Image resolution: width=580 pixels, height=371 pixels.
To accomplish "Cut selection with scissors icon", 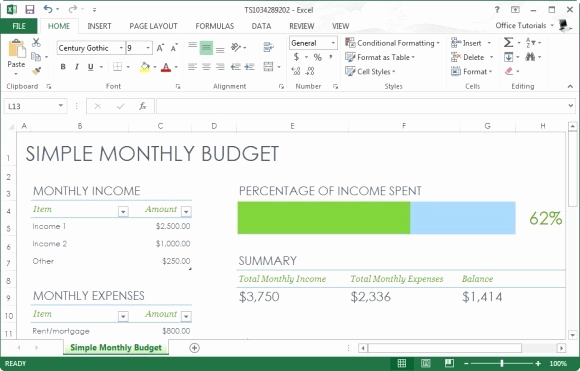I will coord(36,43).
